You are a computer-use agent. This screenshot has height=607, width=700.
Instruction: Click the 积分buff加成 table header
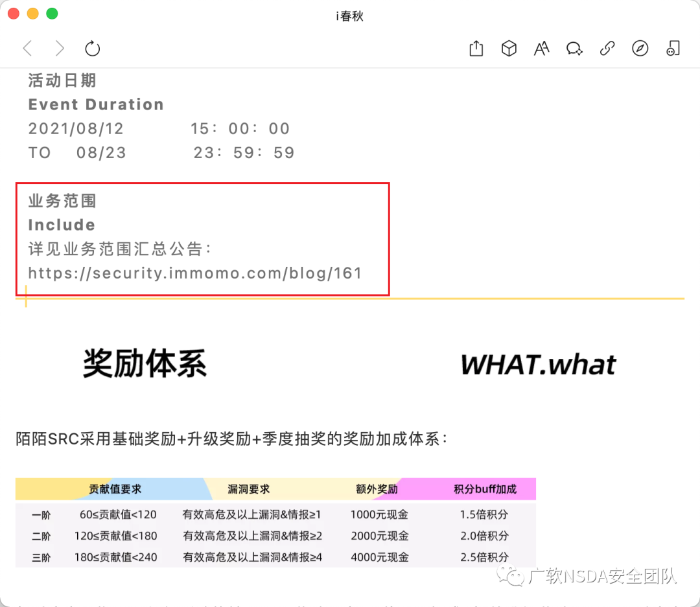coord(485,489)
